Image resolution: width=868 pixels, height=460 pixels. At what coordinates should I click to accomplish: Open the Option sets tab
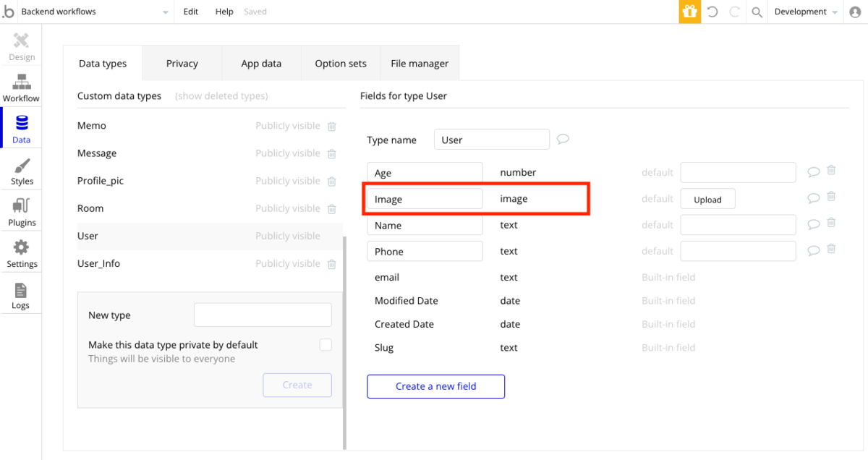coord(341,64)
